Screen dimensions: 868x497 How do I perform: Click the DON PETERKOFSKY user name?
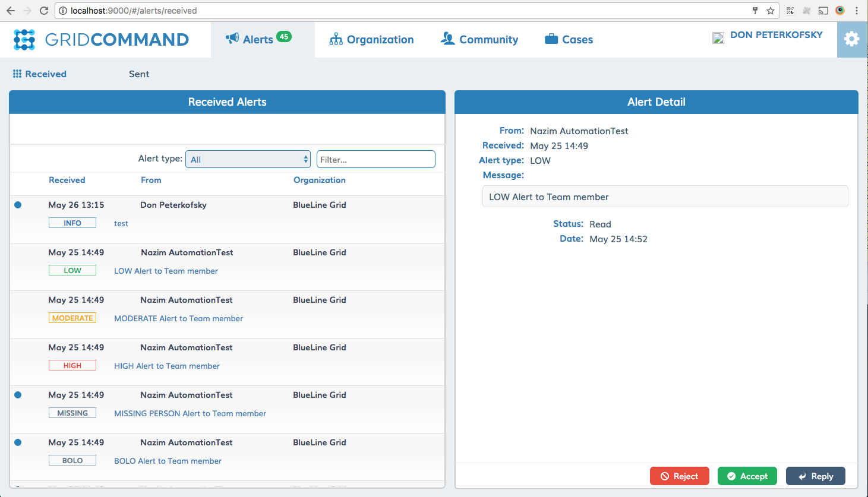pyautogui.click(x=777, y=34)
